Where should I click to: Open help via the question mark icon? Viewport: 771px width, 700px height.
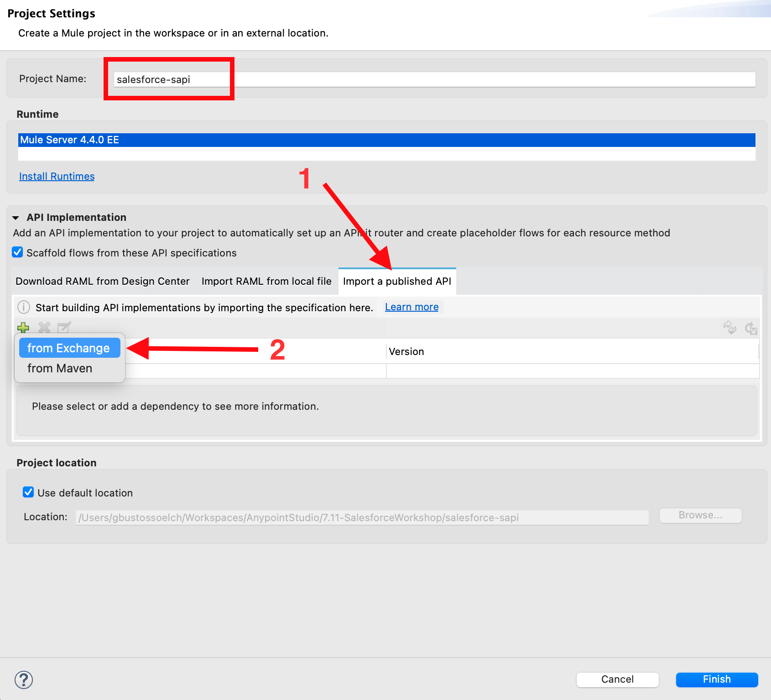pos(24,679)
